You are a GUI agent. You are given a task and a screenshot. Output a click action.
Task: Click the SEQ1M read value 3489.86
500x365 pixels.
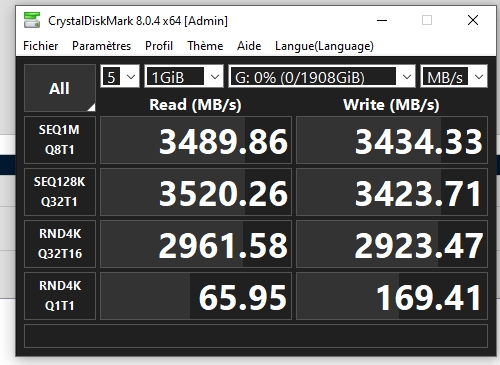click(196, 140)
